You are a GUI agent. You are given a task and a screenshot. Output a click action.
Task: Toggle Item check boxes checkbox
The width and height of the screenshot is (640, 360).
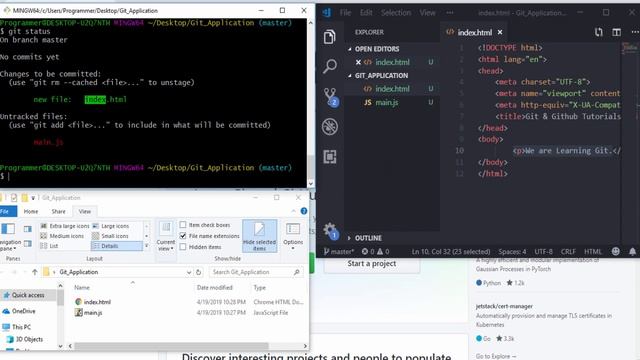click(x=183, y=225)
